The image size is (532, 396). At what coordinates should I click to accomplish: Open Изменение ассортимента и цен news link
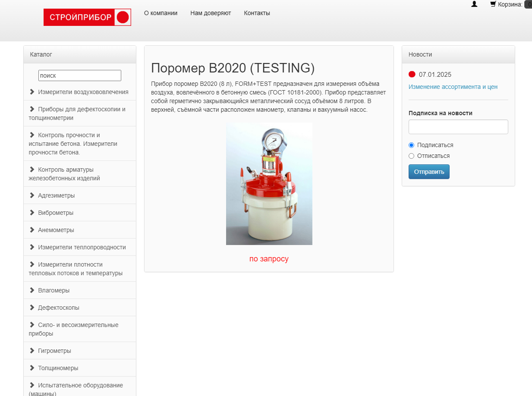453,87
